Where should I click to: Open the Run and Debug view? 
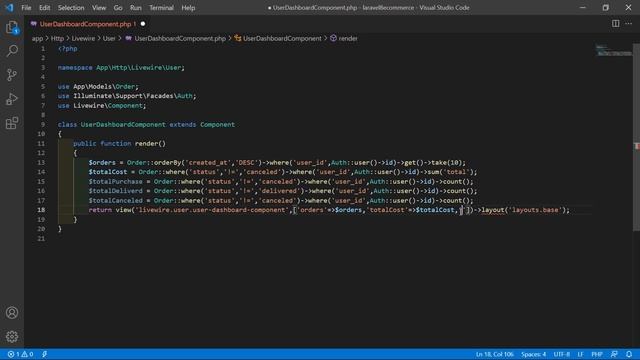[12, 99]
